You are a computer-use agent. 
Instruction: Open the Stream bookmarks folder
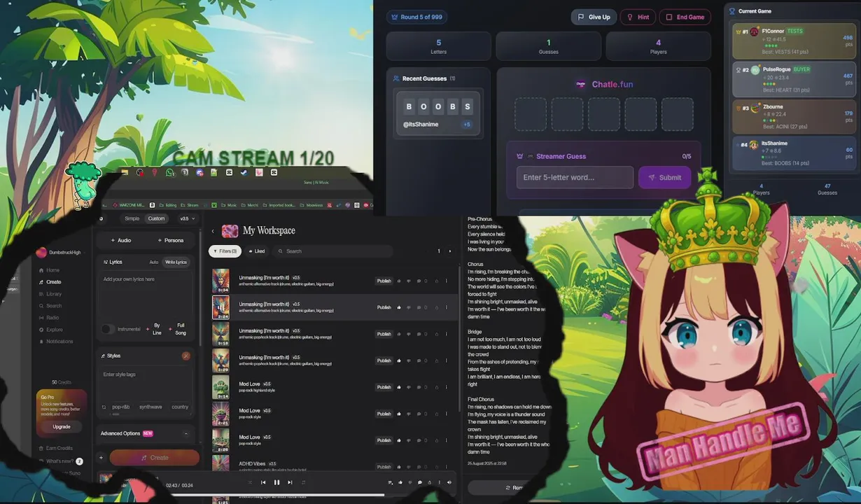click(190, 205)
